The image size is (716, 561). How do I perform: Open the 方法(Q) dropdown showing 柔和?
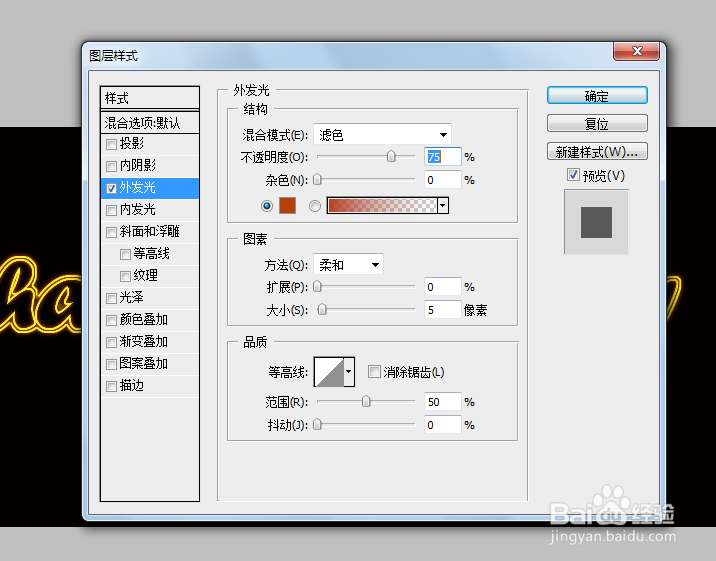[x=348, y=264]
